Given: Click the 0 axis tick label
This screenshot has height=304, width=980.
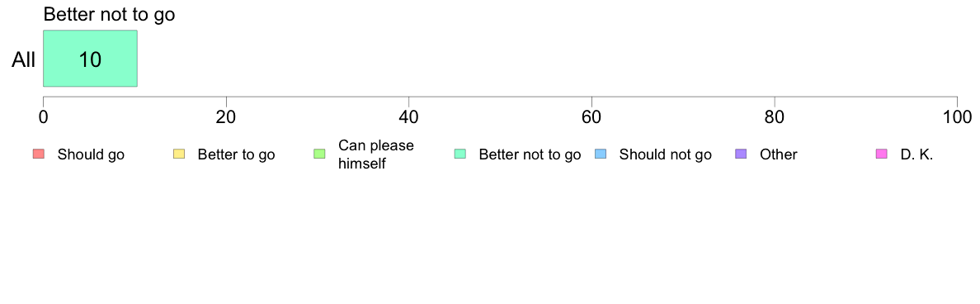Looking at the screenshot, I should click(43, 117).
